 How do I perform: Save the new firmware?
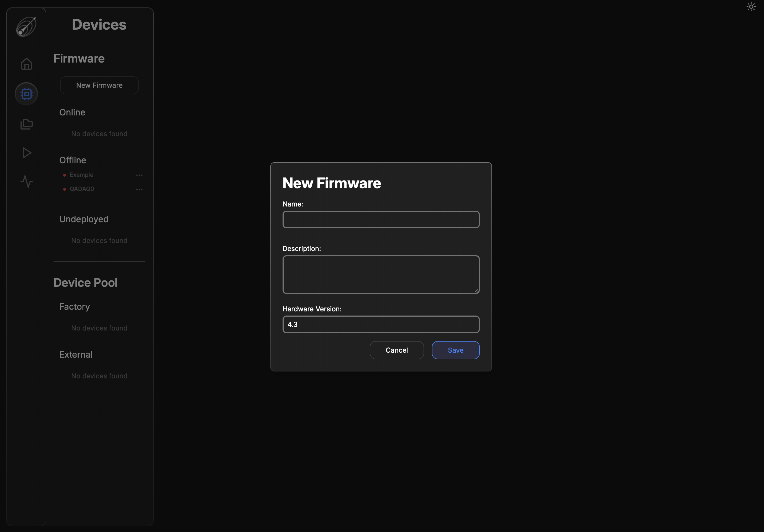pyautogui.click(x=455, y=350)
